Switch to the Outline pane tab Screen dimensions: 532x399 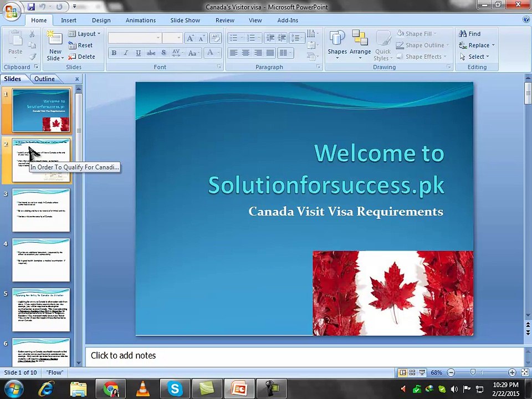[44, 79]
